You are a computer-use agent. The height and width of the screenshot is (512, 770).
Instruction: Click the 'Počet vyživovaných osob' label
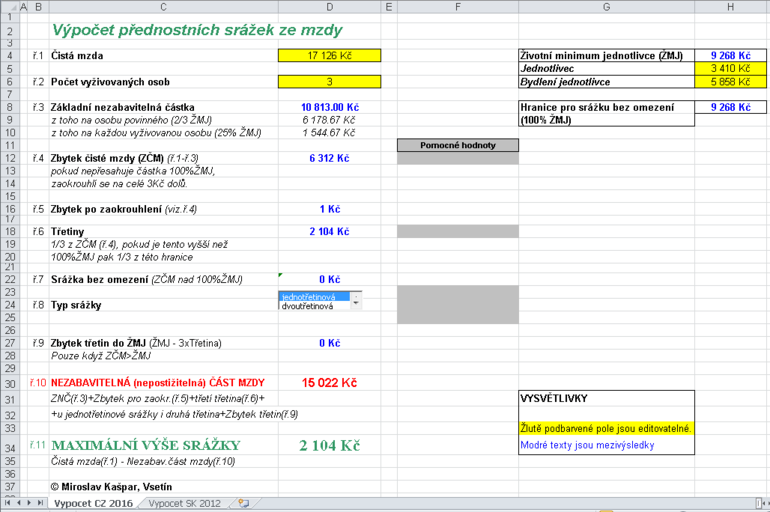pyautogui.click(x=110, y=82)
